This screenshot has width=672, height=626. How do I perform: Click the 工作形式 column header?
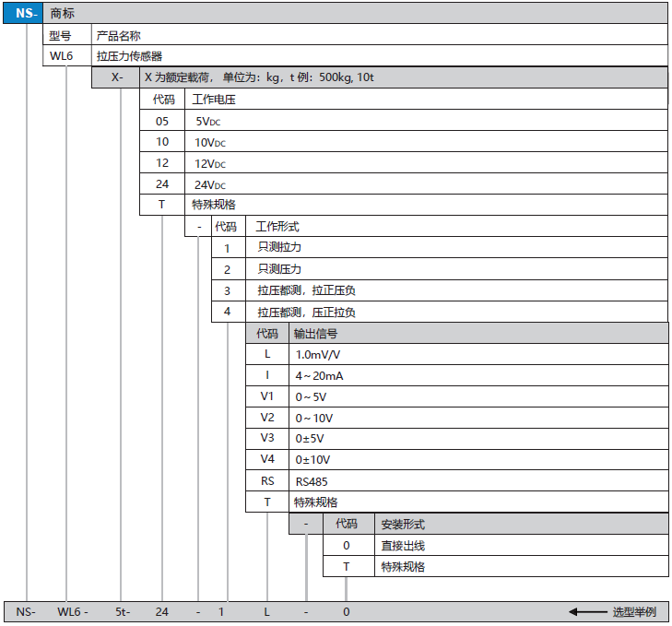click(x=277, y=226)
